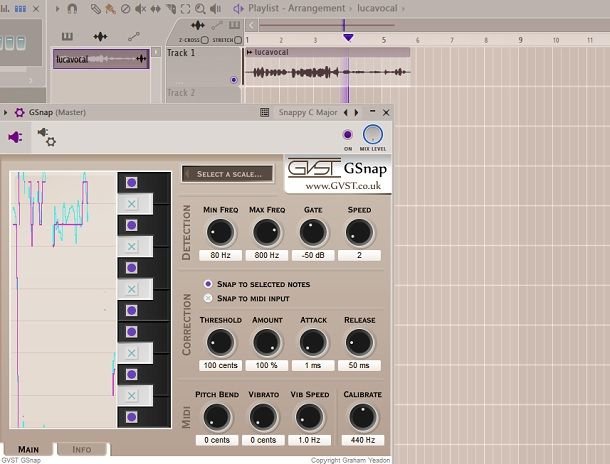Viewport: 610px width, 464px height.
Task: Show automation clips in the picker panel
Action: click(134, 37)
